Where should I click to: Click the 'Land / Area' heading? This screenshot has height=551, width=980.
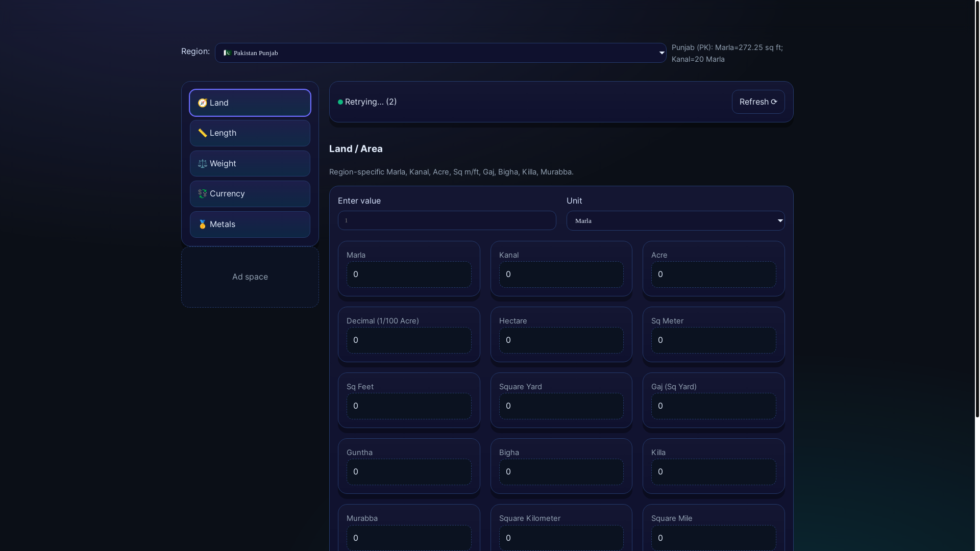tap(356, 149)
